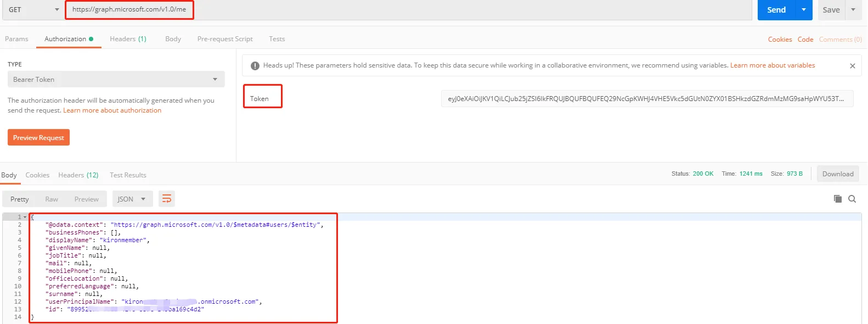Dismiss the Heads up warning banner
This screenshot has height=324, width=868.
click(852, 66)
